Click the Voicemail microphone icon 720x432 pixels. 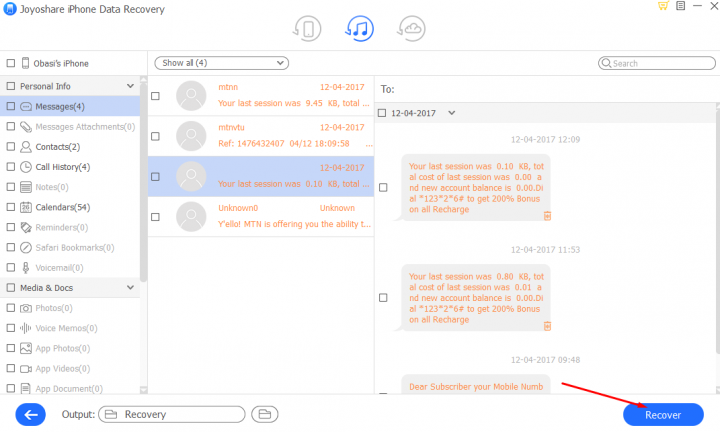click(26, 268)
